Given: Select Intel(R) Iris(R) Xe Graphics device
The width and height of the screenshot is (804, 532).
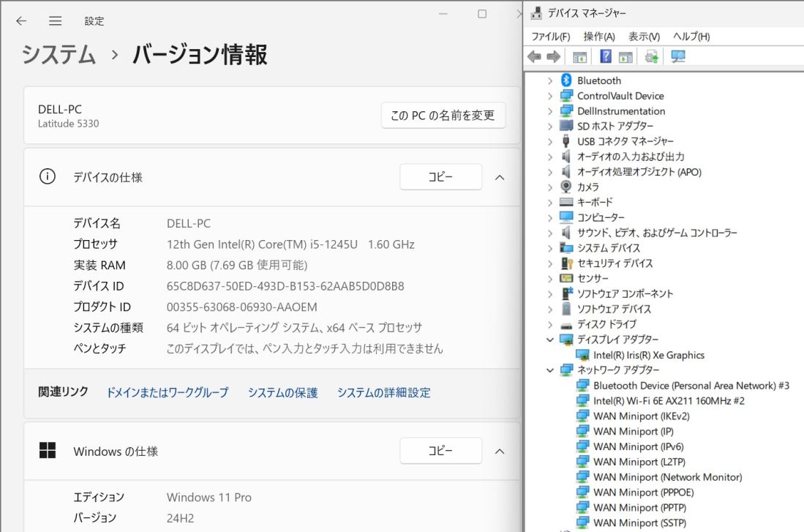Looking at the screenshot, I should tap(648, 355).
